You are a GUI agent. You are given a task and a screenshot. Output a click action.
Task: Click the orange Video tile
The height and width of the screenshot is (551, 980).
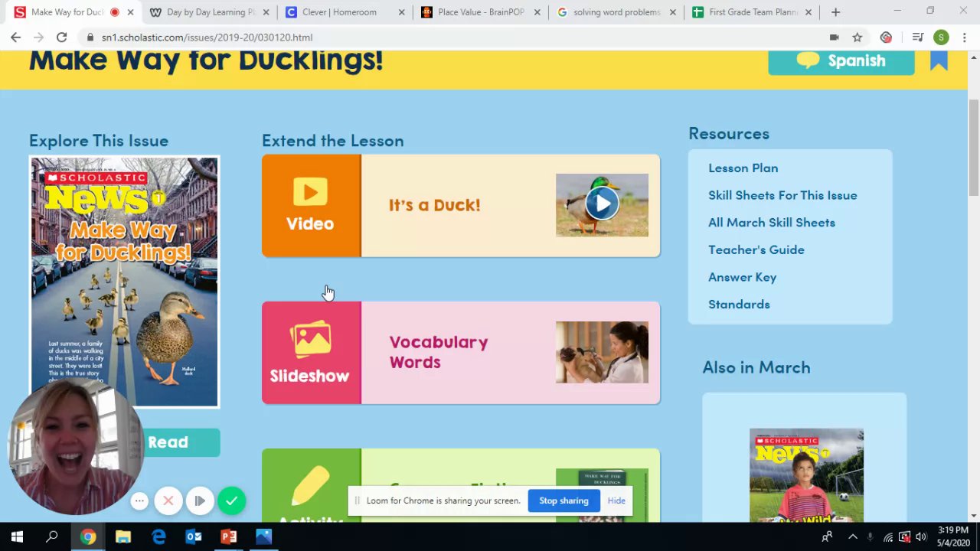click(x=311, y=205)
